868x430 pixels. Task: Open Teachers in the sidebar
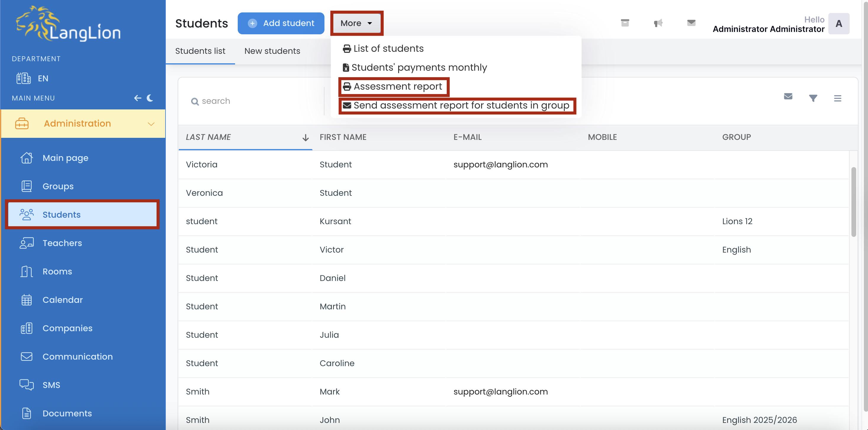click(62, 243)
